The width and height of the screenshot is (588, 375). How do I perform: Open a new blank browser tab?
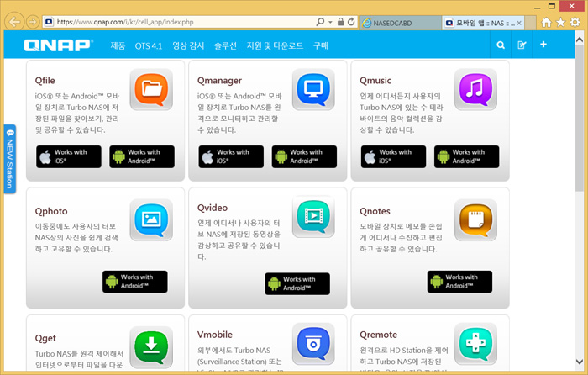(530, 23)
